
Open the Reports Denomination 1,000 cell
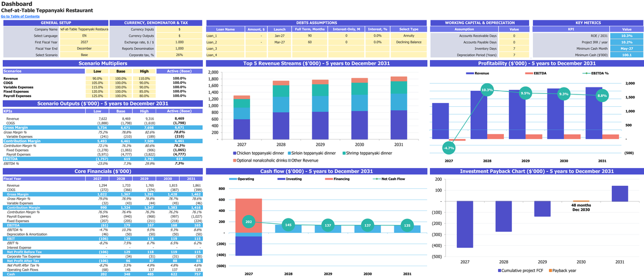[179, 48]
